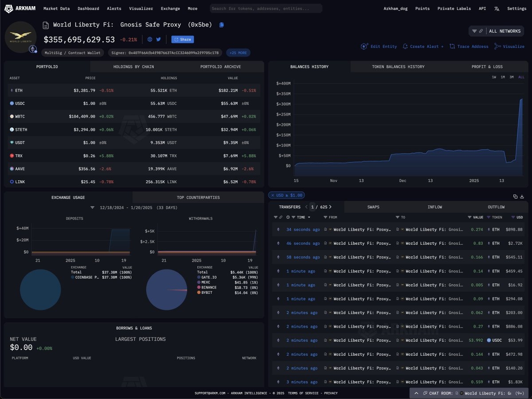The height and width of the screenshot is (399, 532).
Task: Click the Create Alert + link
Action: [x=423, y=46]
